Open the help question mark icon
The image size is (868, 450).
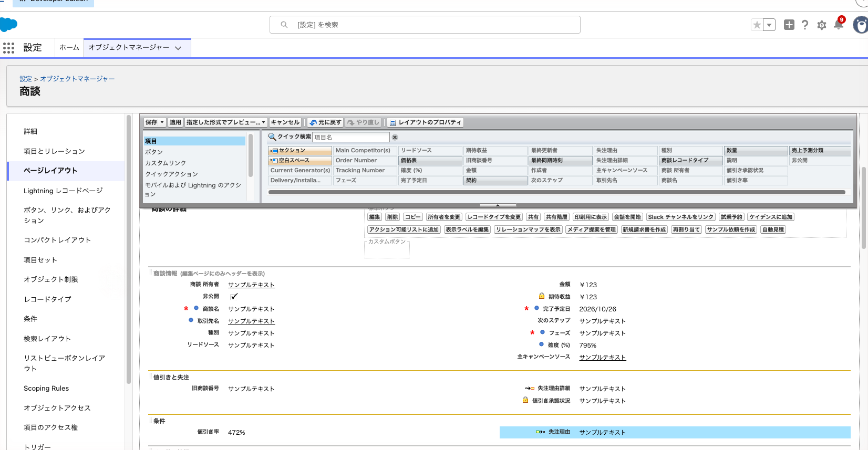click(805, 25)
